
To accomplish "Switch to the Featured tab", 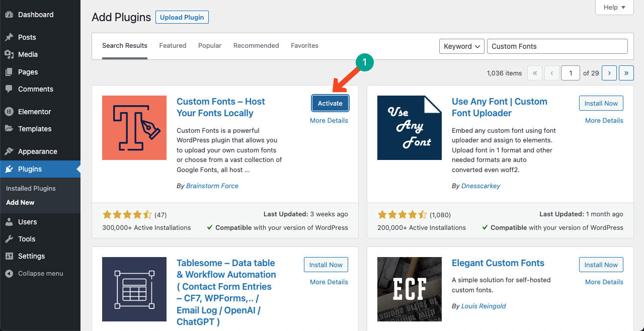I will [173, 46].
